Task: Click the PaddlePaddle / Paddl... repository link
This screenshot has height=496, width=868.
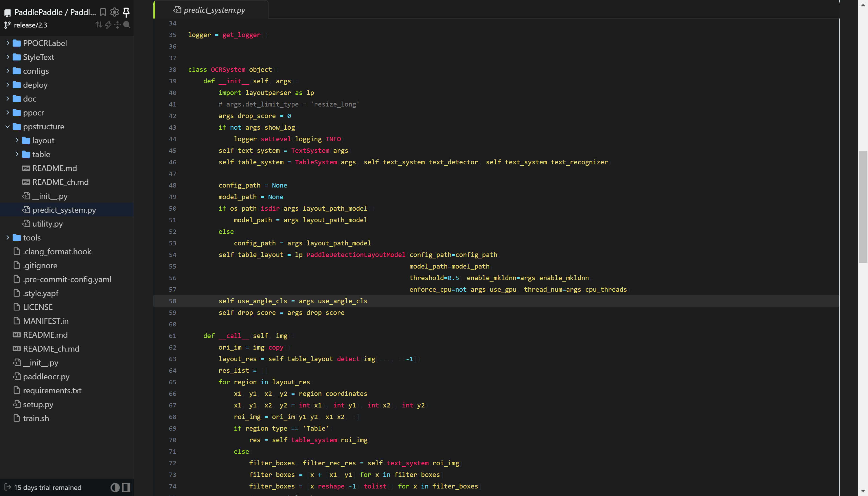Action: 55,12
